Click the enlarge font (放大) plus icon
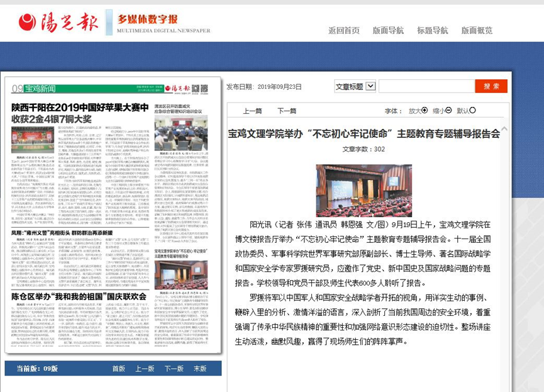 pyautogui.click(x=425, y=110)
